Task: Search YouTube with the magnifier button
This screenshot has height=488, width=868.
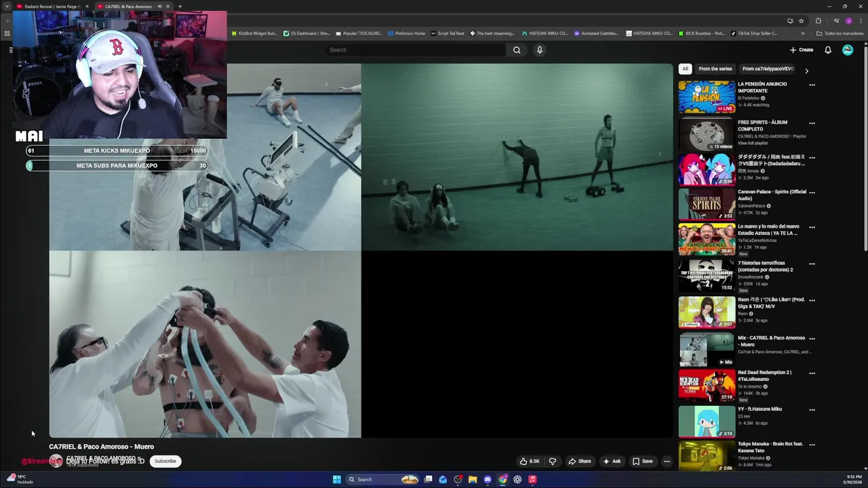Action: (x=517, y=49)
